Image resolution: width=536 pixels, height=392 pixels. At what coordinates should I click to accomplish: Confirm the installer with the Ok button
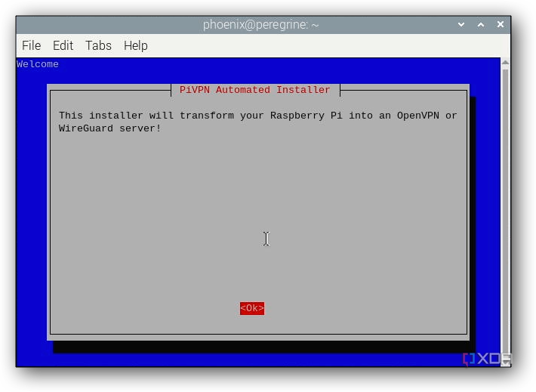(x=252, y=308)
